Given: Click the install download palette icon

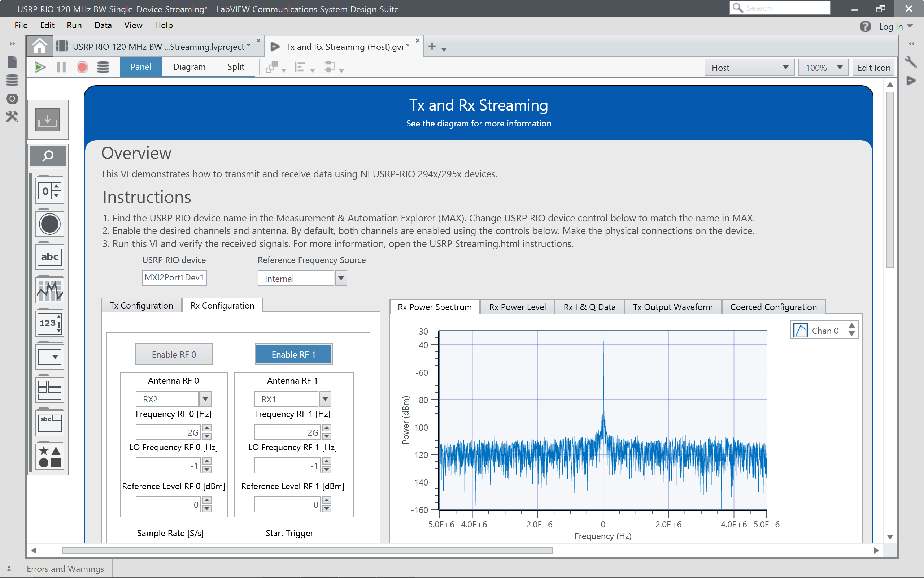Looking at the screenshot, I should tap(48, 120).
